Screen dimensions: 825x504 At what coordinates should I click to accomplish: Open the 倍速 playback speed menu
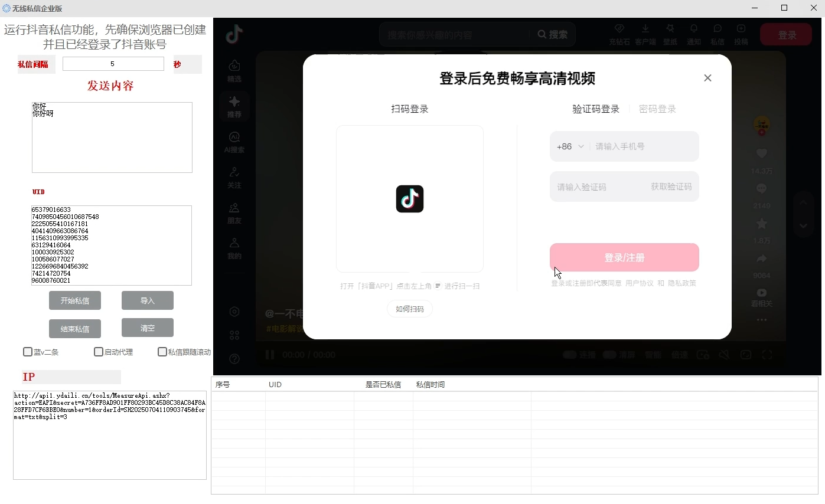click(x=680, y=355)
